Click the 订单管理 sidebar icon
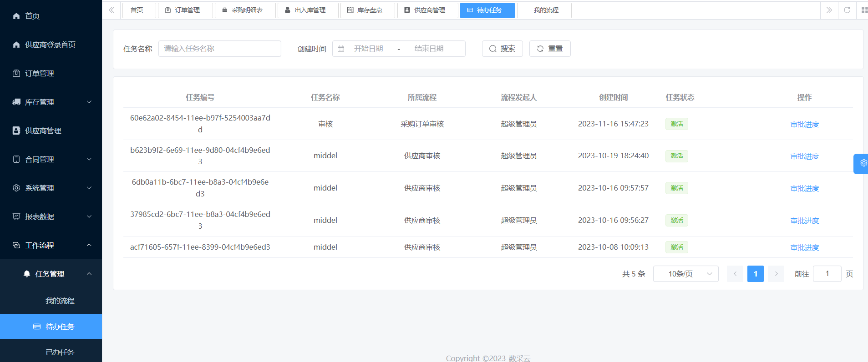This screenshot has width=868, height=362. click(x=16, y=73)
